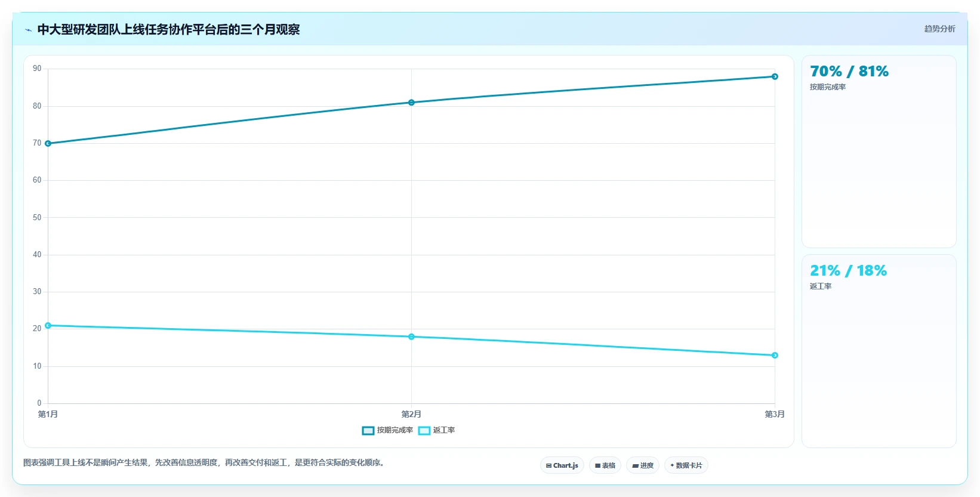980x497 pixels.
Task: Click the 第2月 axis label
Action: [x=411, y=414]
